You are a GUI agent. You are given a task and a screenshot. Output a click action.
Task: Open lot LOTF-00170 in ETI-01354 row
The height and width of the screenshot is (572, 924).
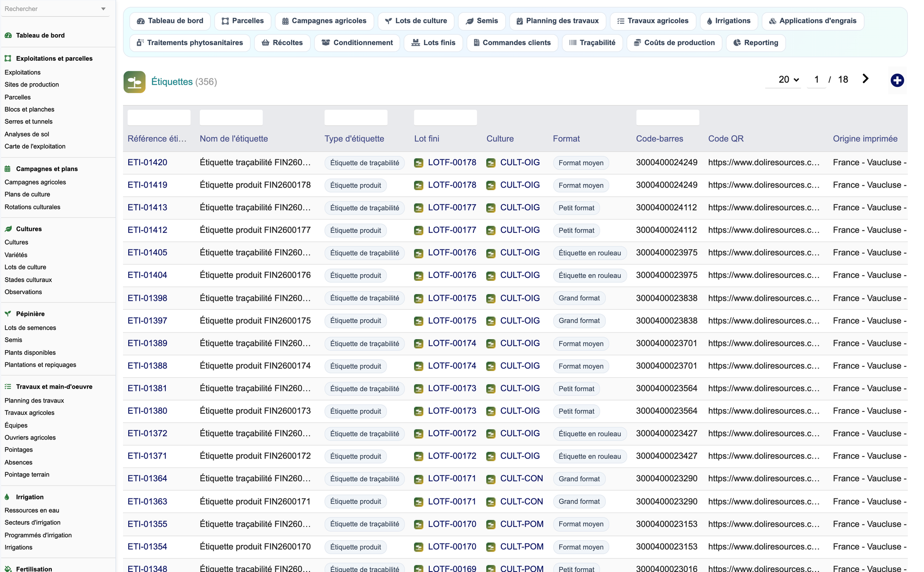pos(452,547)
